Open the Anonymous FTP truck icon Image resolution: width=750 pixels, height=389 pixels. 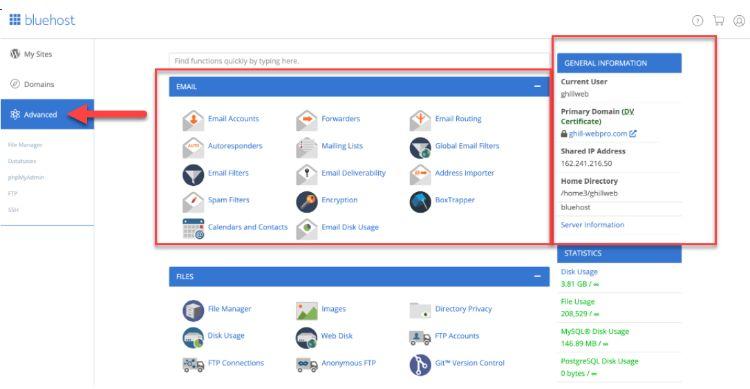coord(307,365)
